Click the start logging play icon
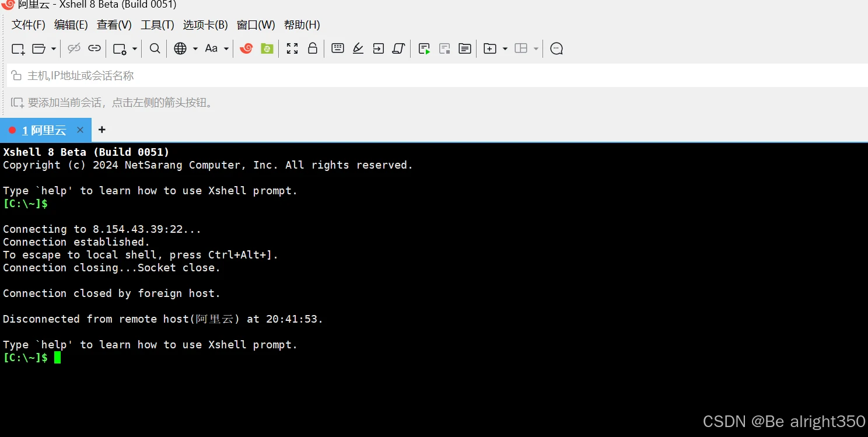Screen dimensions: 868x437 pos(424,49)
